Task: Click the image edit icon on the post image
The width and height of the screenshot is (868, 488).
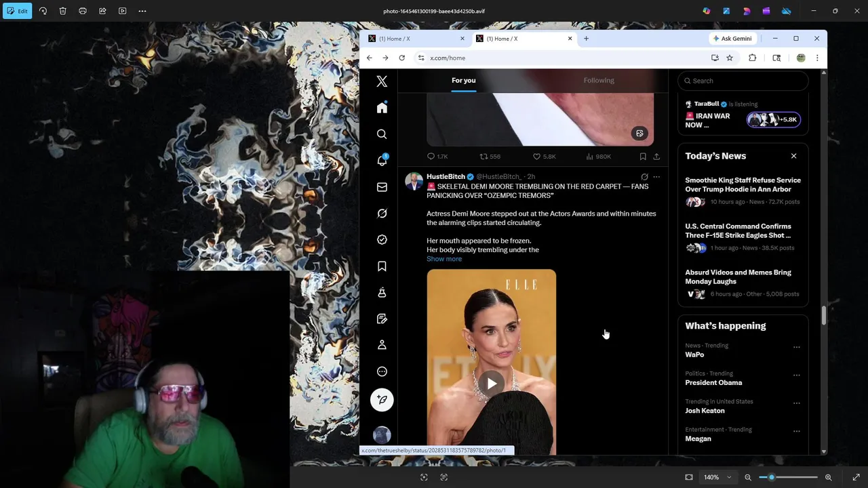Action: tap(639, 134)
